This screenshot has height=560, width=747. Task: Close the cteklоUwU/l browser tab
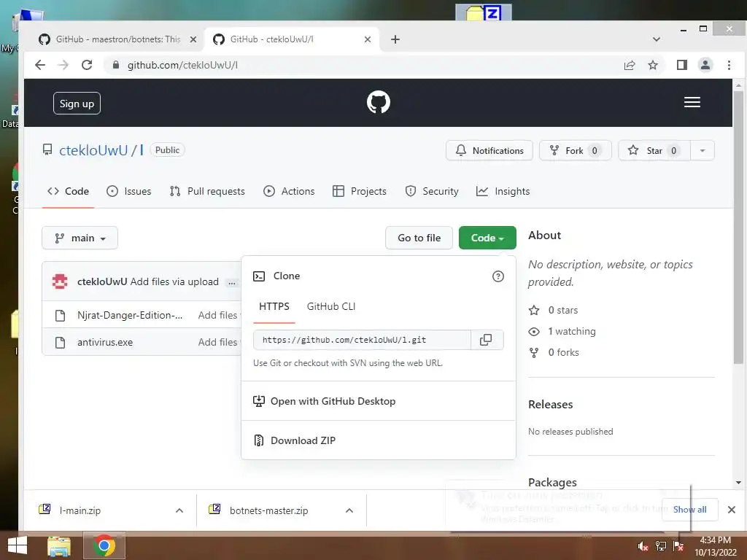coord(368,39)
